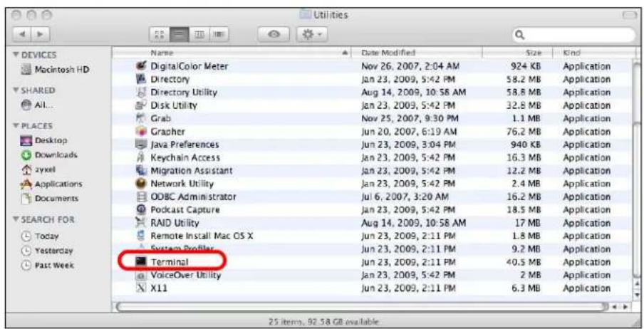This screenshot has height=329, width=644.
Task: Switch to Cover Flow view
Action: pyautogui.click(x=218, y=35)
